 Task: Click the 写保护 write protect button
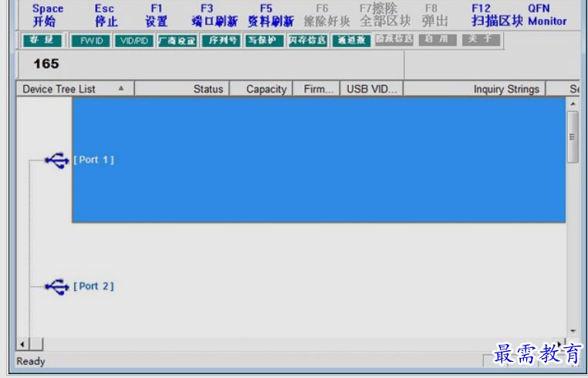click(265, 40)
